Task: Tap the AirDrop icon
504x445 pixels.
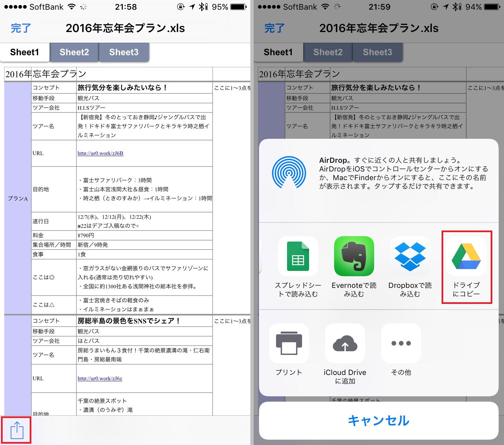Action: [x=289, y=172]
